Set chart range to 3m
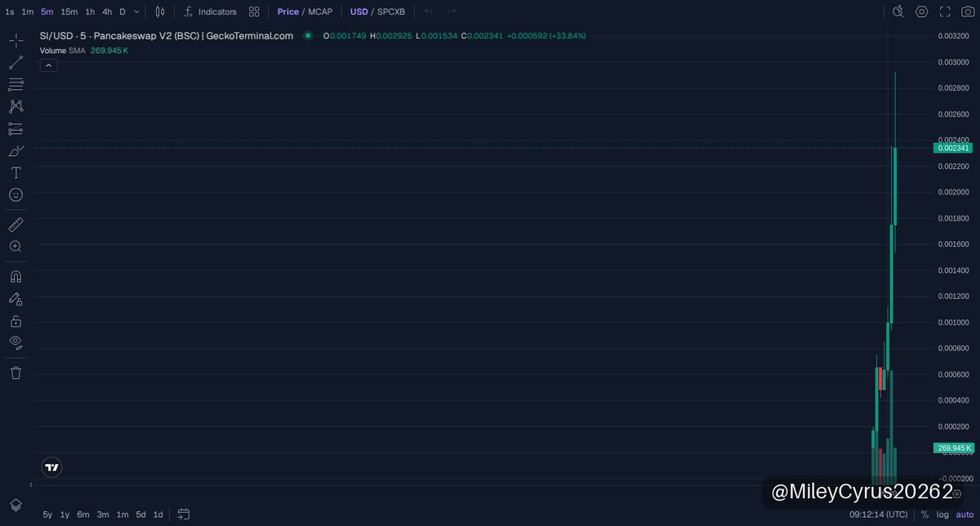Viewport: 980px width, 526px height. click(103, 515)
